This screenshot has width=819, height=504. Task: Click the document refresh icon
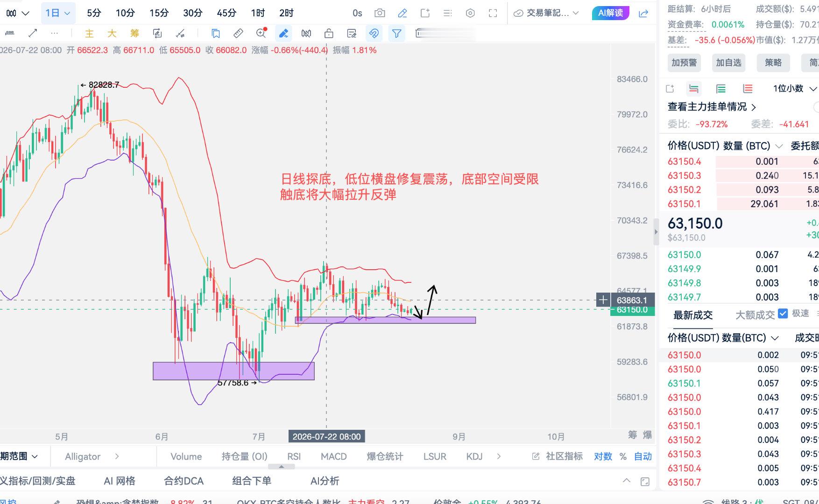(157, 33)
